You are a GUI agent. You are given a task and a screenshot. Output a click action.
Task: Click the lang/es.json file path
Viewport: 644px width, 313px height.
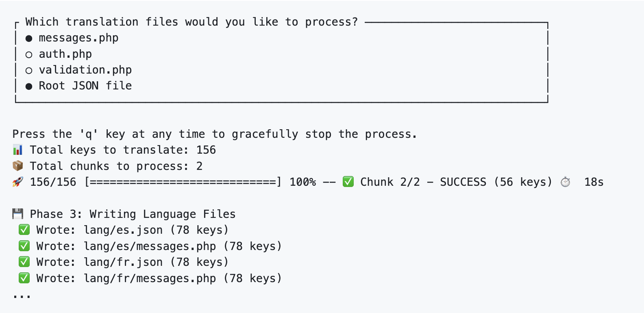[123, 230]
